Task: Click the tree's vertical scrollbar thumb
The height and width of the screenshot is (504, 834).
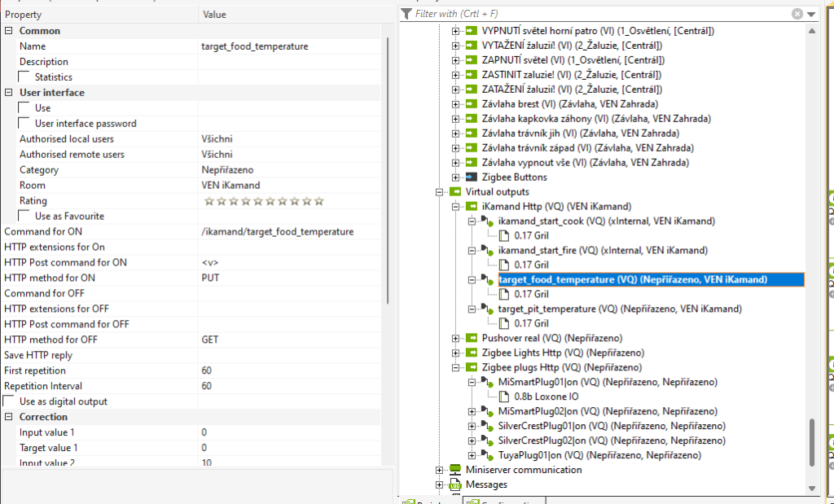Action: point(812,442)
